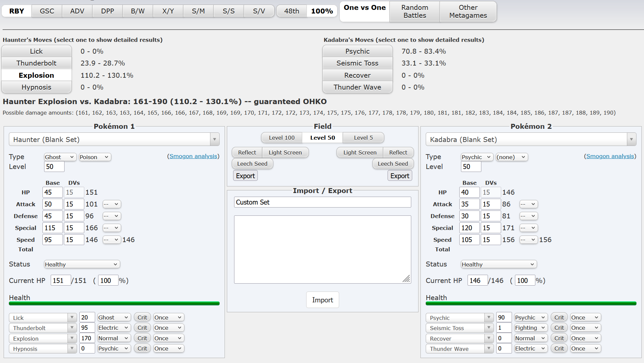The height and width of the screenshot is (363, 644).
Task: Switch to Random Battles mode tab
Action: click(x=415, y=12)
